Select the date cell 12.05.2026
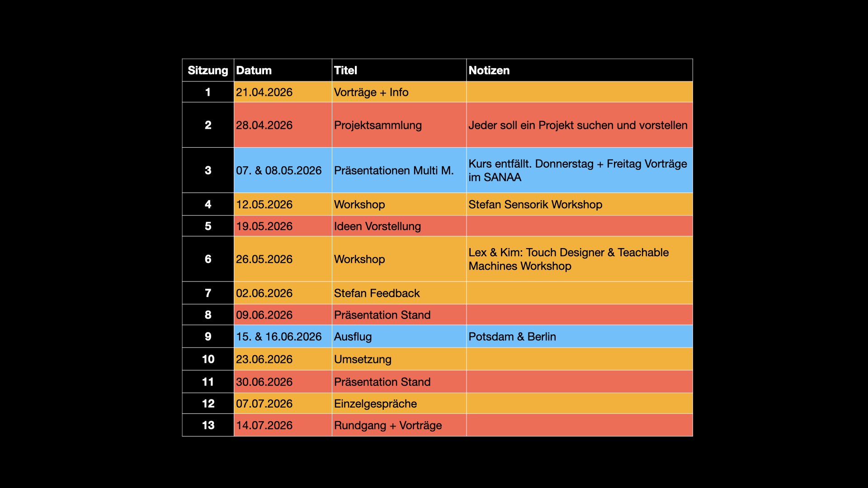The width and height of the screenshot is (868, 488). pyautogui.click(x=283, y=204)
